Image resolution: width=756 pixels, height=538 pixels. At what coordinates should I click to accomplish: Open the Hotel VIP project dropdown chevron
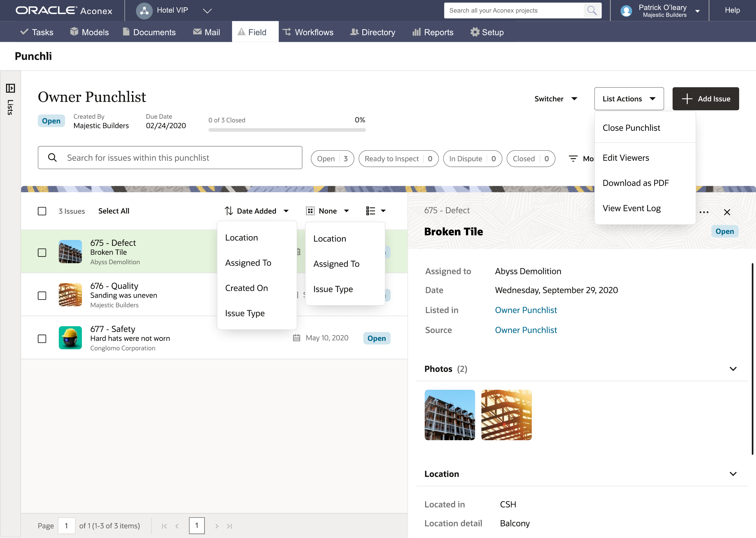(207, 11)
